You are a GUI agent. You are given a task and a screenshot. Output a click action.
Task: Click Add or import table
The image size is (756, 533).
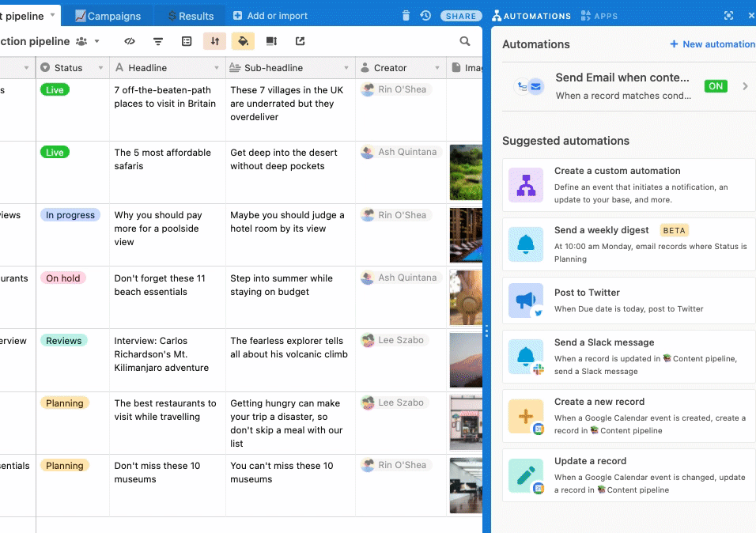pos(270,16)
